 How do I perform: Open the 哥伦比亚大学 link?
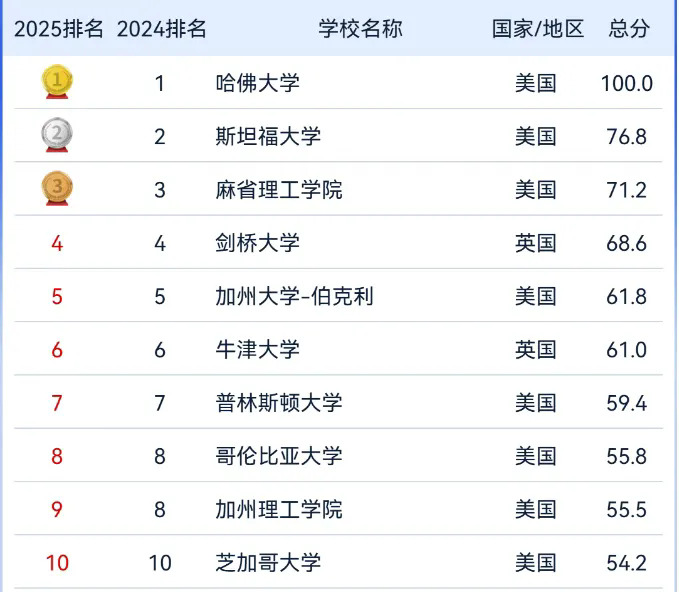click(278, 456)
